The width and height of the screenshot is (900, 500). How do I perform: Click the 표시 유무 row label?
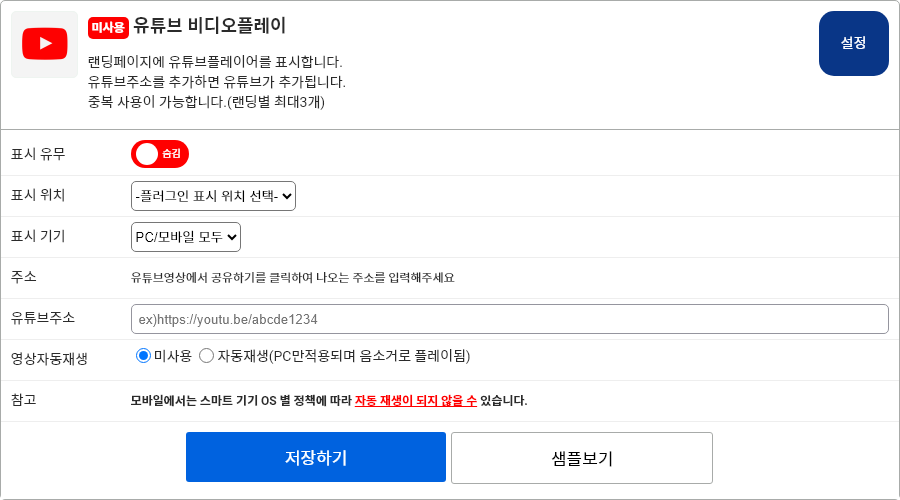pyautogui.click(x=38, y=154)
